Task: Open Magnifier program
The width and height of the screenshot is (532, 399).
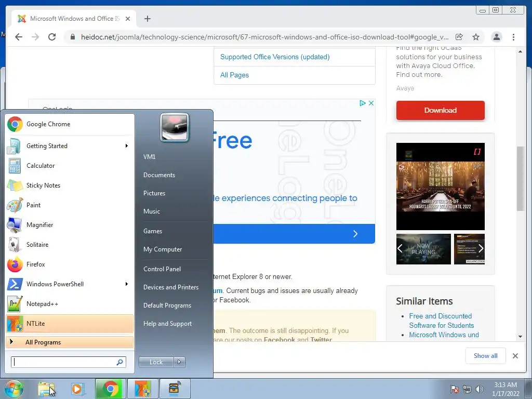Action: click(x=70, y=224)
